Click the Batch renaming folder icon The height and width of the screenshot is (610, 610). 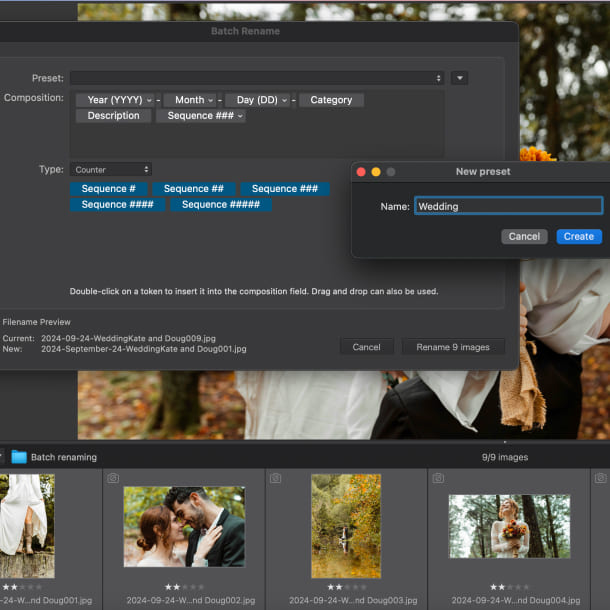pos(19,457)
